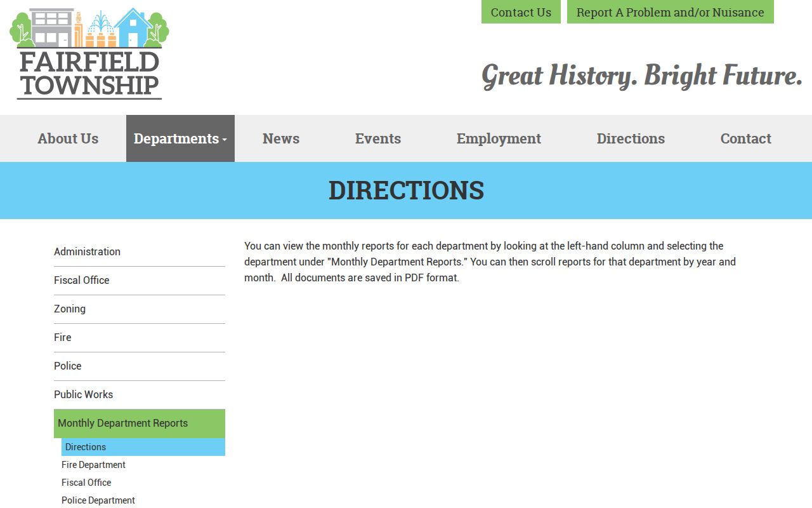Screen dimensions: 812x508
Task: Click the paragraph about monthly reports
Action: pyautogui.click(x=490, y=262)
